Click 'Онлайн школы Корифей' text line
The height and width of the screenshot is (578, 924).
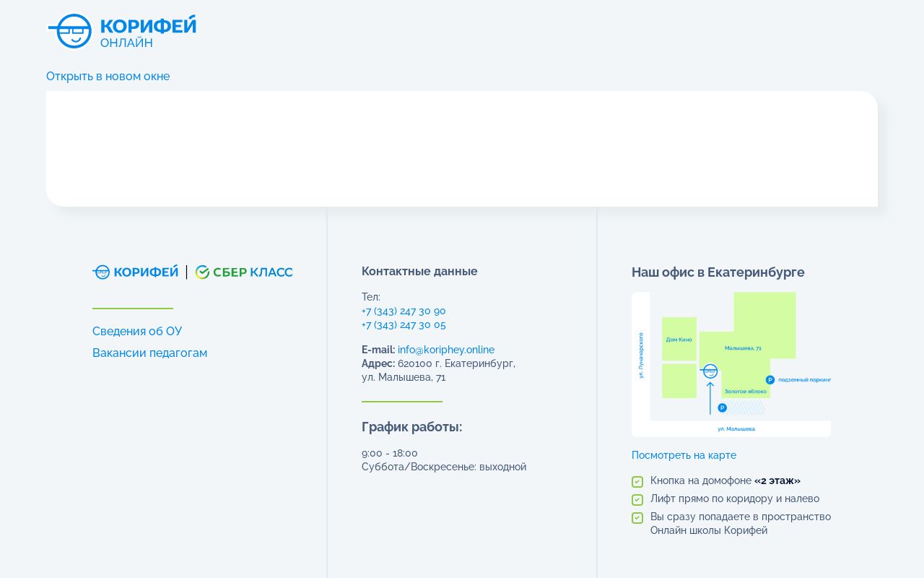coord(709,530)
